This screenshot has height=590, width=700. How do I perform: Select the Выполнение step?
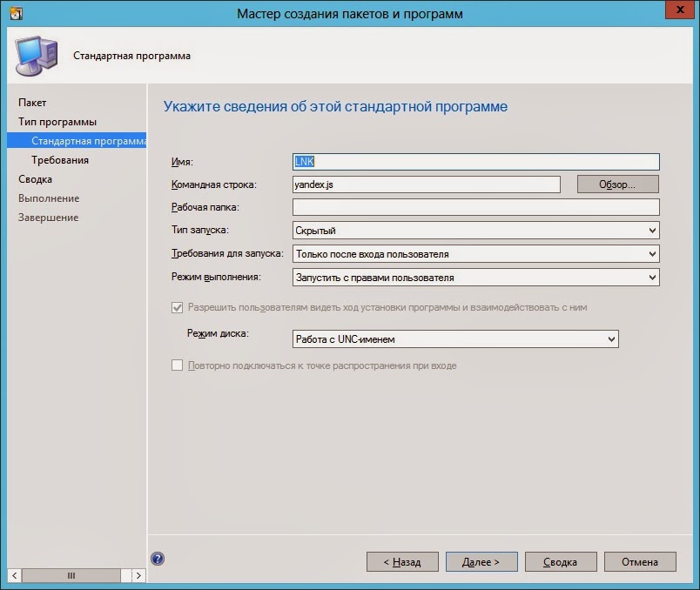[x=49, y=198]
